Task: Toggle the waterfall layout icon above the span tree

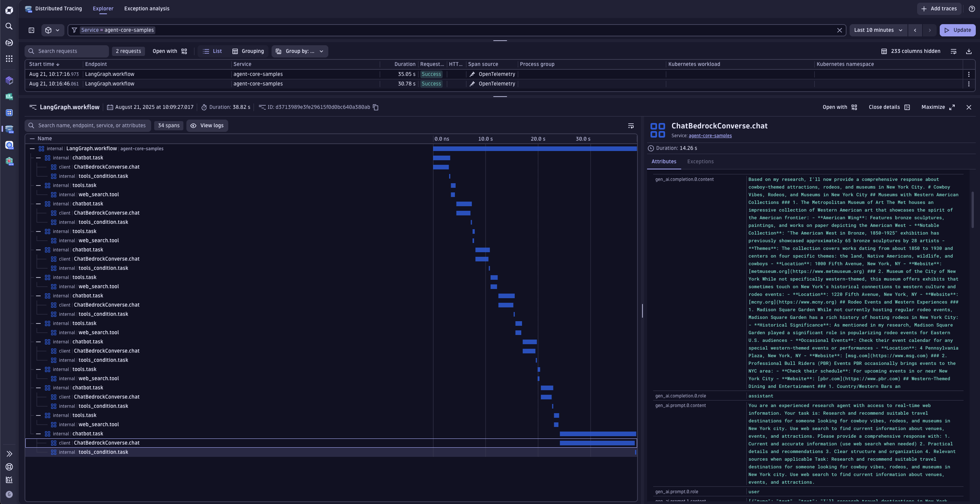Action: [x=631, y=126]
